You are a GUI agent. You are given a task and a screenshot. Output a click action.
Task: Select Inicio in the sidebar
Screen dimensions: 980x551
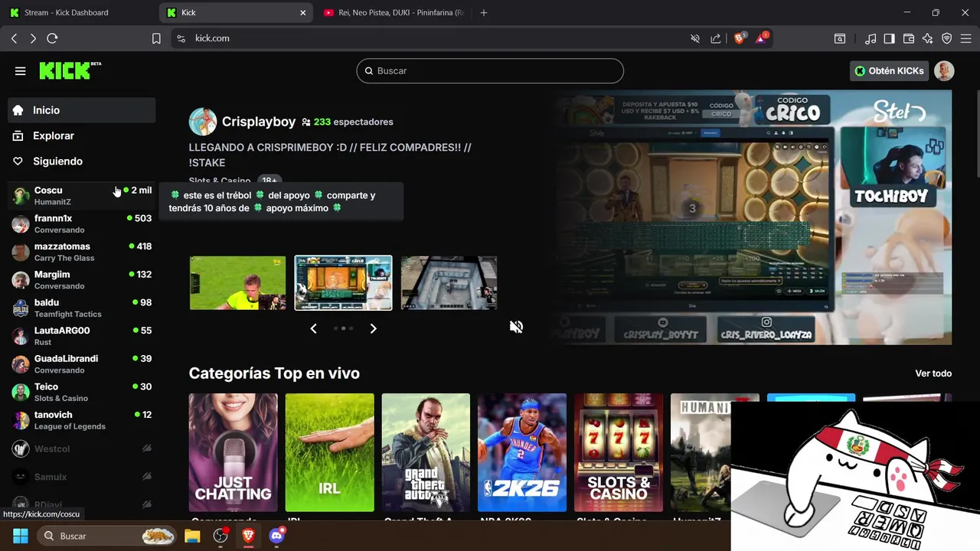point(81,110)
